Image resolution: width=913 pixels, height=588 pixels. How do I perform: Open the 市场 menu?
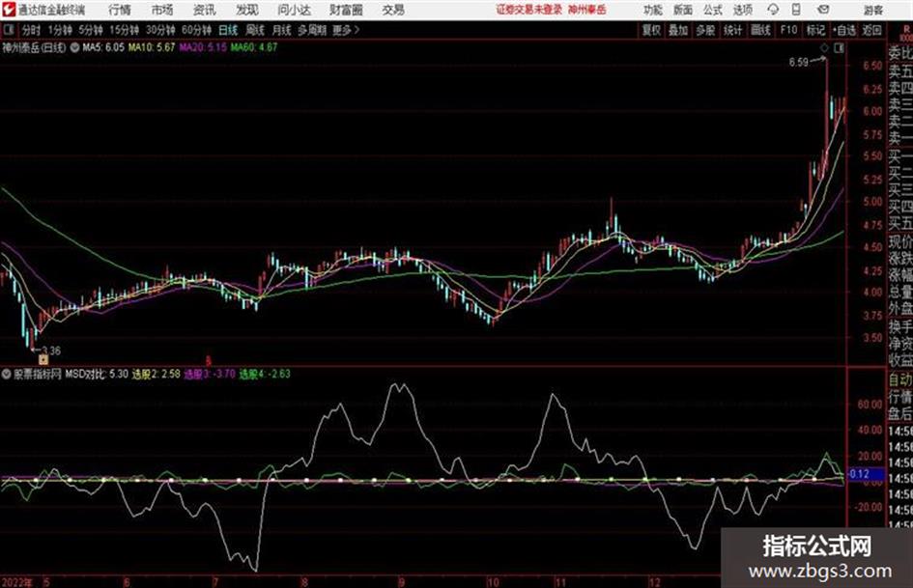pyautogui.click(x=162, y=10)
